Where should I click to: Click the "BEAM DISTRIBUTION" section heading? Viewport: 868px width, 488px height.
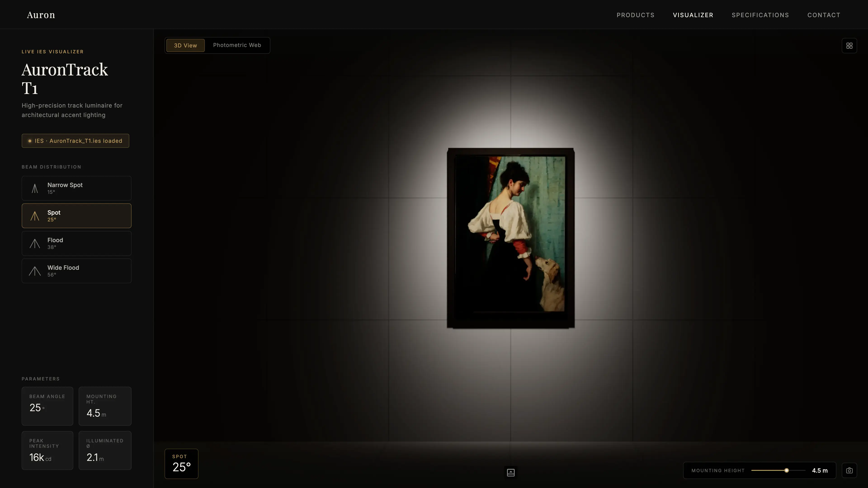(x=52, y=167)
